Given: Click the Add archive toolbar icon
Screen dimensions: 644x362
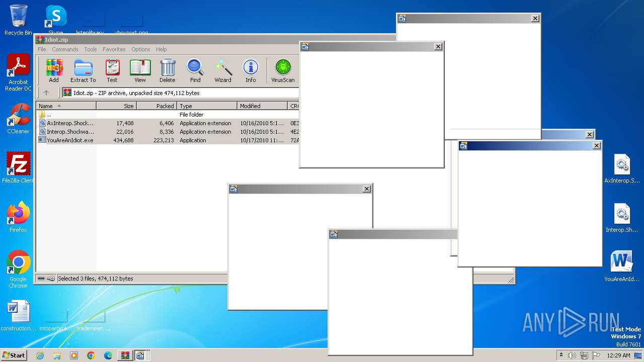Looking at the screenshot, I should pos(54,70).
